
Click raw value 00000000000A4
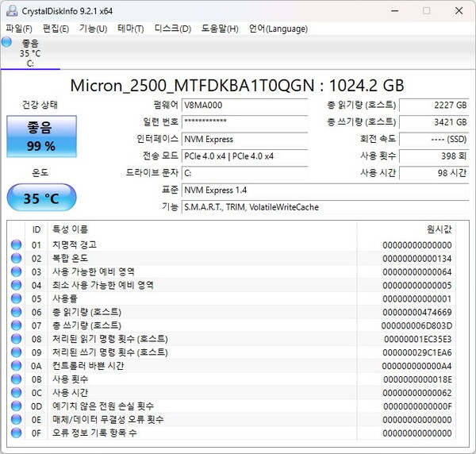[416, 366]
